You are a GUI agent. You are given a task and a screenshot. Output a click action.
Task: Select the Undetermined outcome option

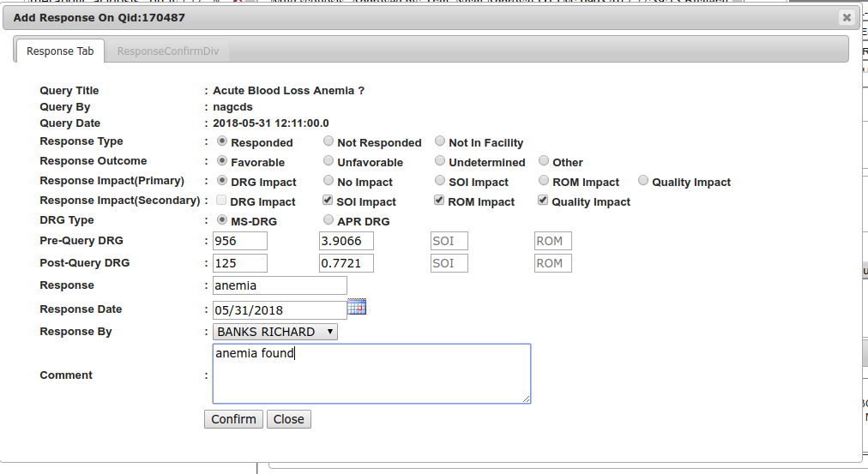440,161
